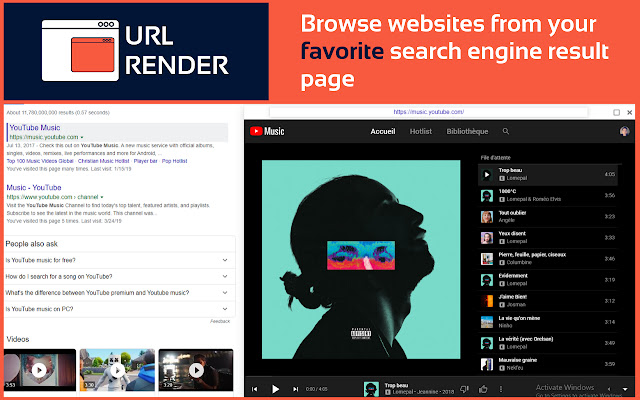Viewport: 640px width, 400px height.
Task: Open the three-dot more options menu in player
Action: click(x=501, y=389)
